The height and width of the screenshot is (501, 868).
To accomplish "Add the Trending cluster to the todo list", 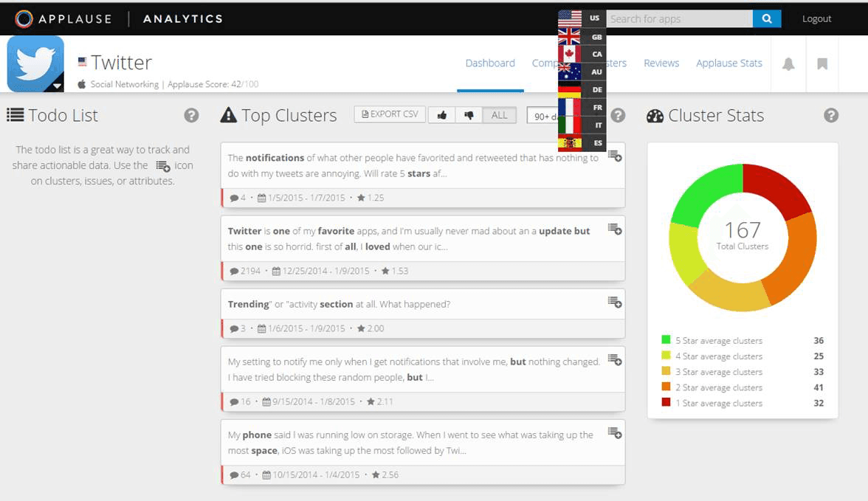I will (614, 303).
